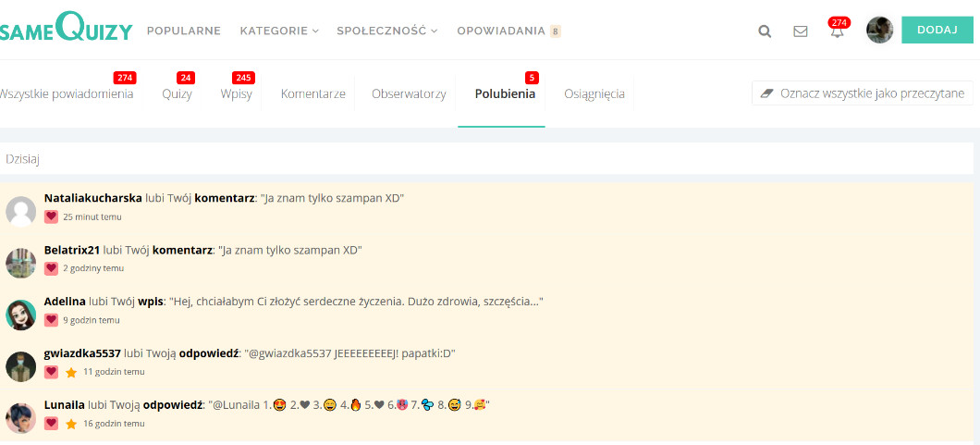Image resolution: width=980 pixels, height=445 pixels.
Task: Open the notifications bell with 274 badge
Action: [x=837, y=31]
